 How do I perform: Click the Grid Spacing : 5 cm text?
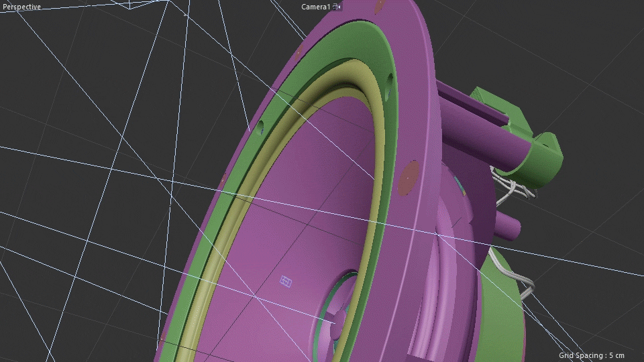[x=592, y=355]
